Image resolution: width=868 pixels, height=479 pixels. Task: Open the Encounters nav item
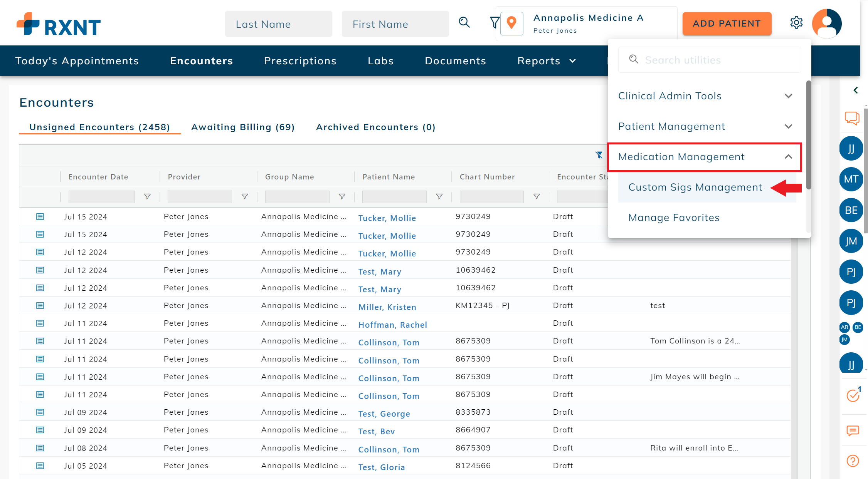[x=202, y=61]
